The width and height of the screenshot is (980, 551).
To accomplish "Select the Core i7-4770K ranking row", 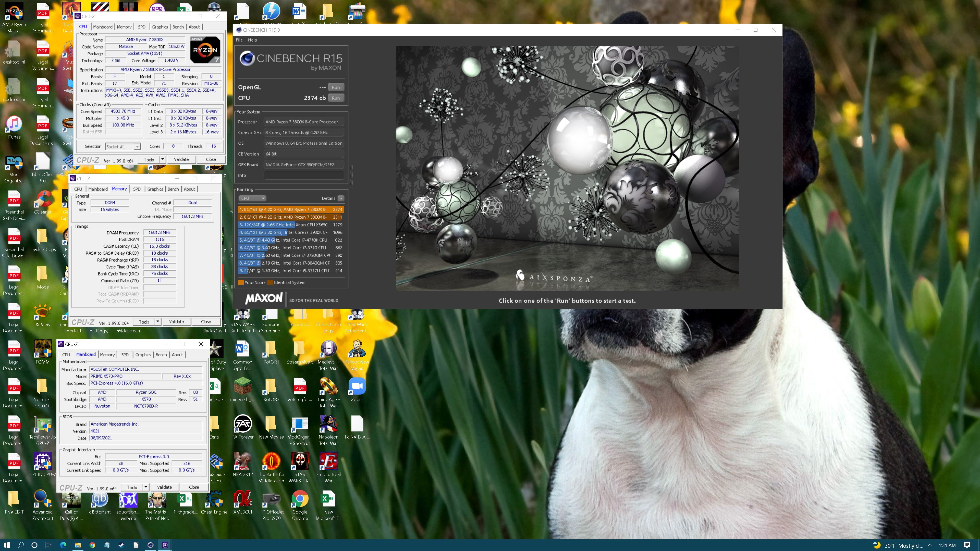I will tap(291, 240).
